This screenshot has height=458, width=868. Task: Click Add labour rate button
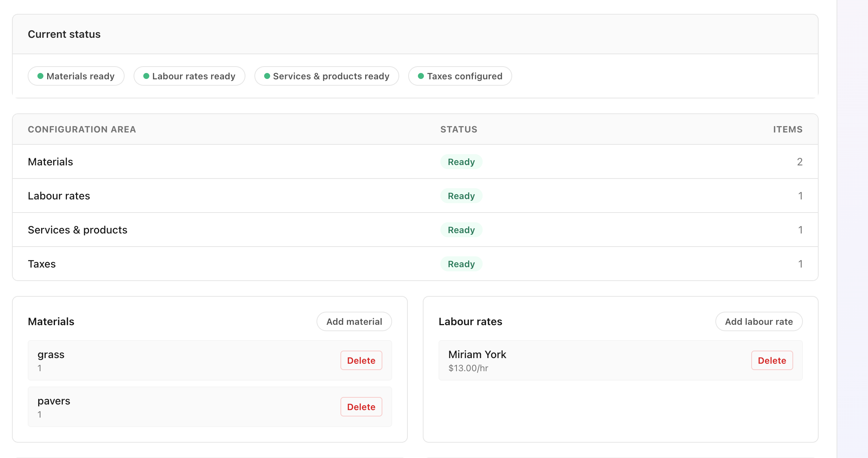pos(759,321)
